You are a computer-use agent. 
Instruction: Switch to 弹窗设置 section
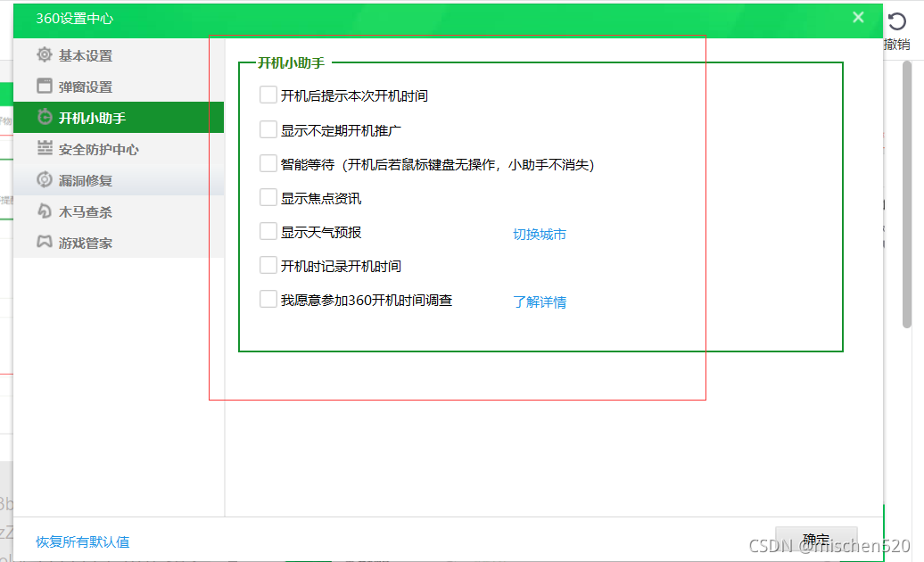coord(119,87)
